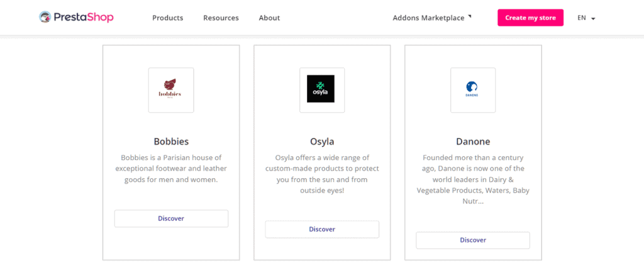Click the Danone description text

pyautogui.click(x=473, y=179)
